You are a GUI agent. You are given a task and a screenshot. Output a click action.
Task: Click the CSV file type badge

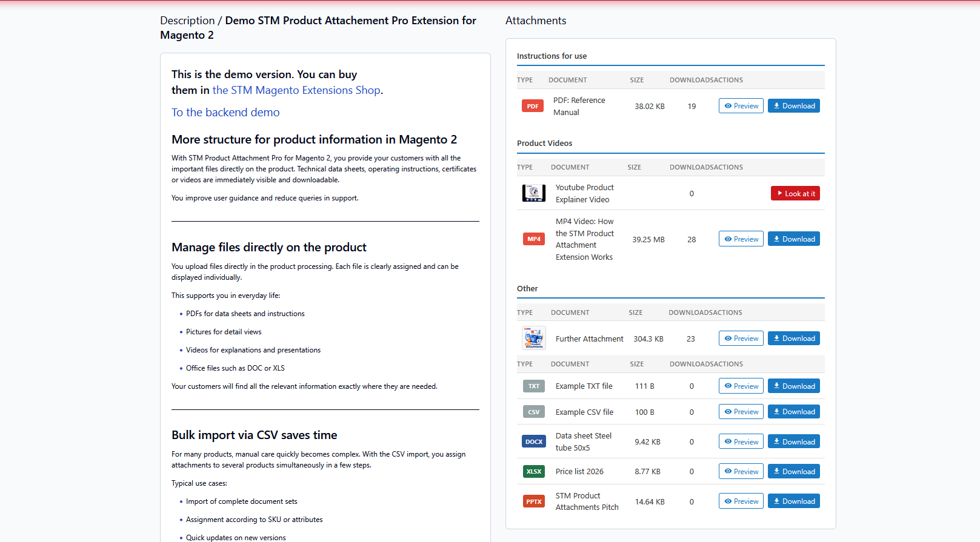tap(534, 412)
